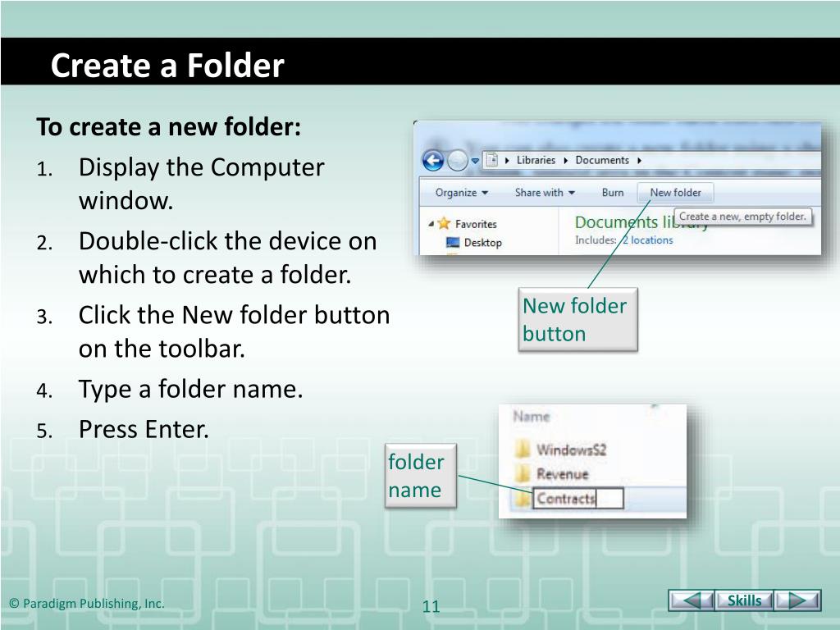Select Desktop in the navigation pane
The image size is (840, 630).
[x=475, y=243]
